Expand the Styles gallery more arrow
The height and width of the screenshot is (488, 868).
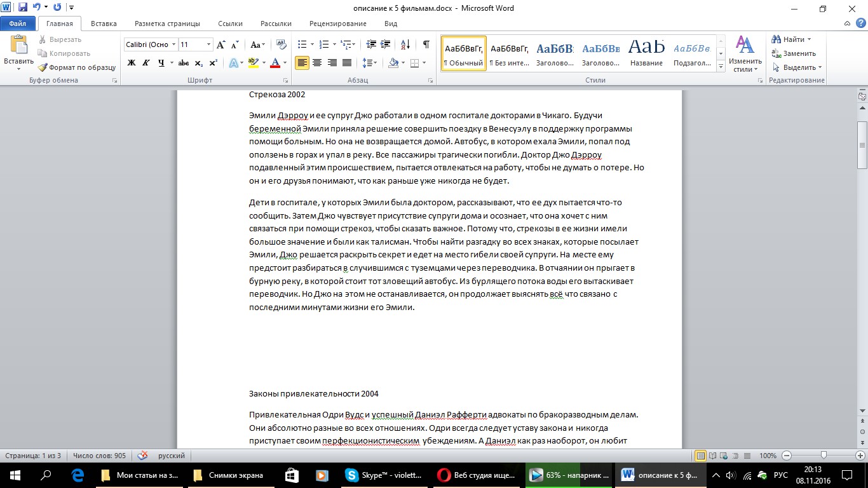coord(721,67)
